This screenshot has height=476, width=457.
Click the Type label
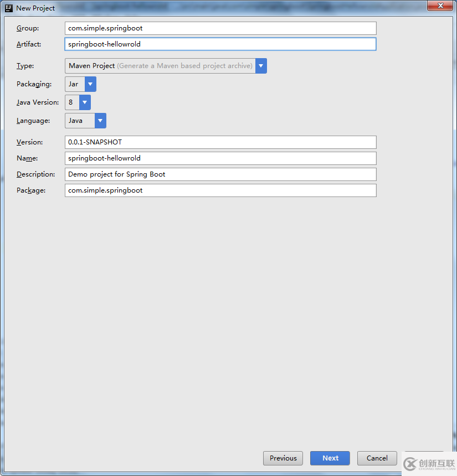[x=25, y=66]
